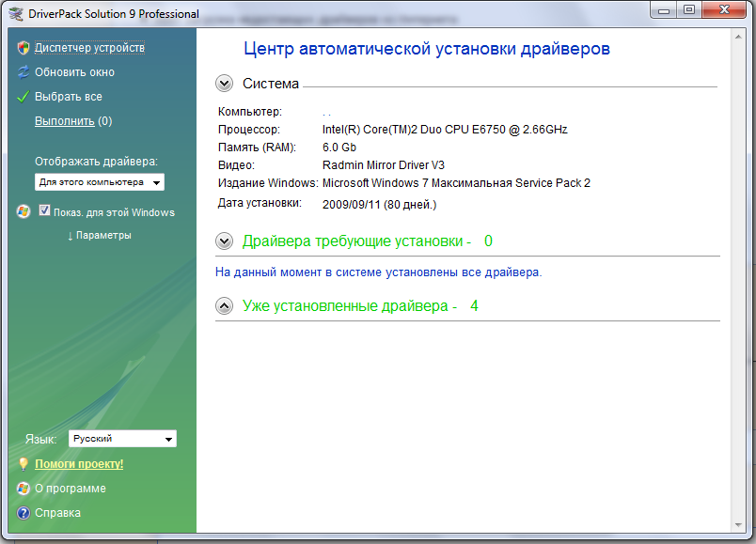
Task: Open Диспетчер устройств link
Action: pos(89,48)
